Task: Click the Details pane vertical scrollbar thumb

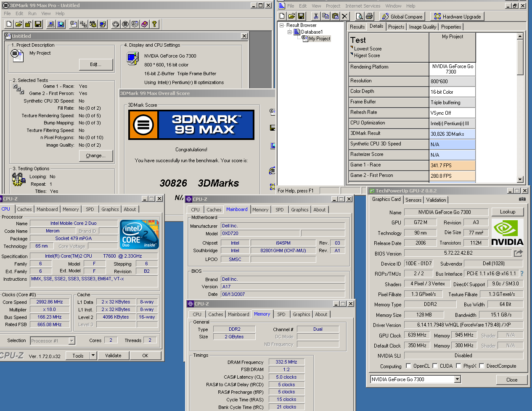Action: pyautogui.click(x=520, y=58)
